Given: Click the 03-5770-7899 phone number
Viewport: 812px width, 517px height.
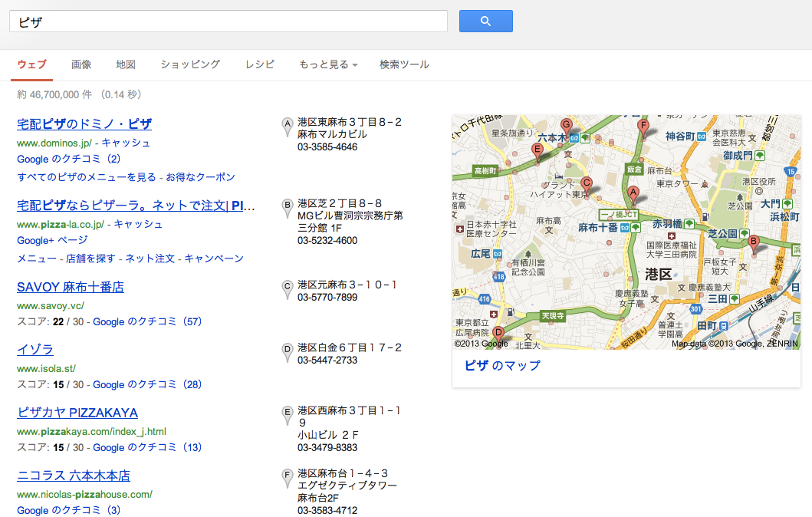Looking at the screenshot, I should coord(327,298).
